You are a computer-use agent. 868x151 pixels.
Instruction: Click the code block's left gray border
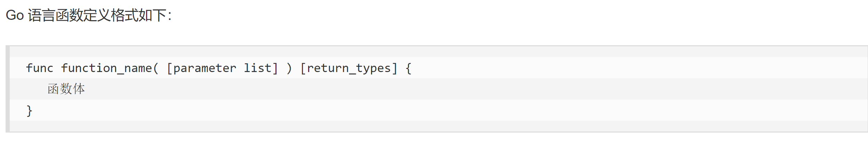pos(8,89)
